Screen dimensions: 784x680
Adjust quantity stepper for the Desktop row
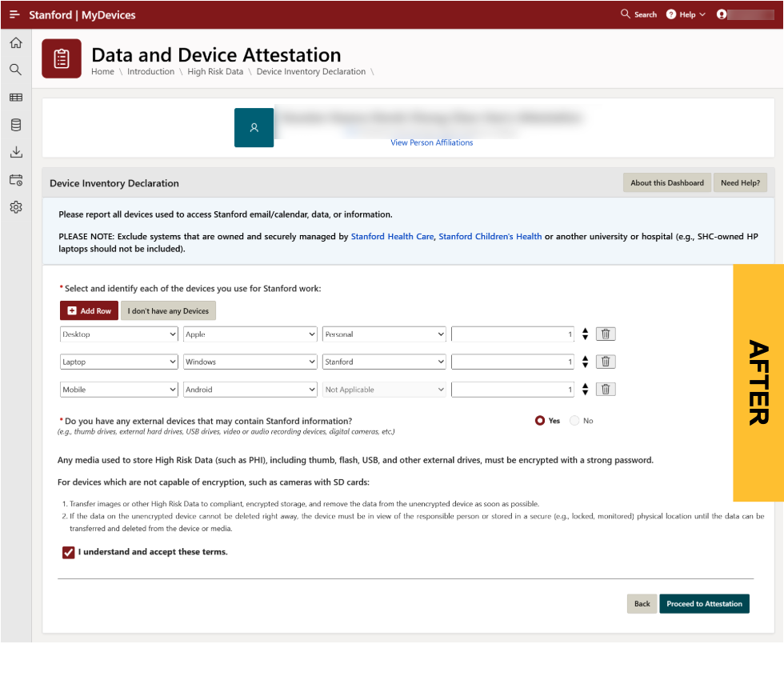tap(585, 334)
